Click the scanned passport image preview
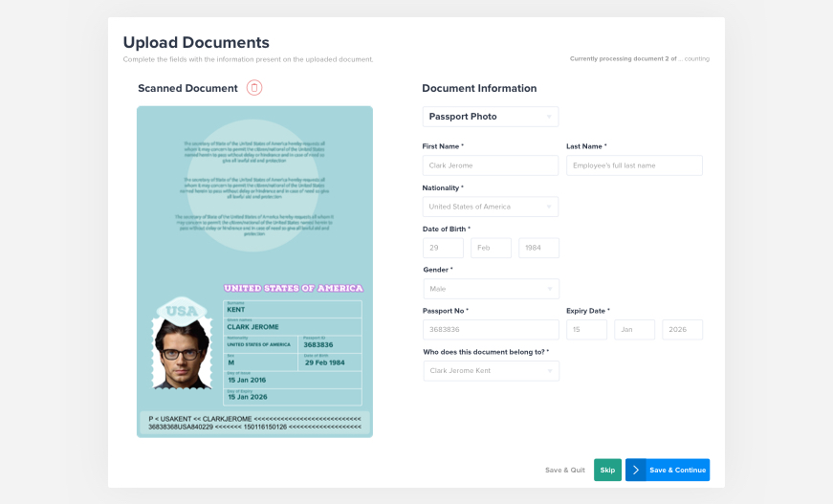Screen dimensions: 833x504 point(254,272)
